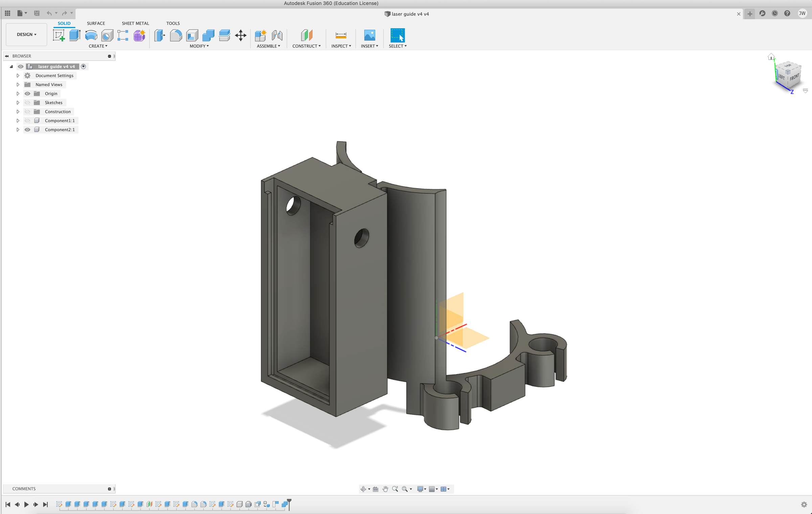Hide Component2:1 using its eye icon
812x514 pixels.
27,130
